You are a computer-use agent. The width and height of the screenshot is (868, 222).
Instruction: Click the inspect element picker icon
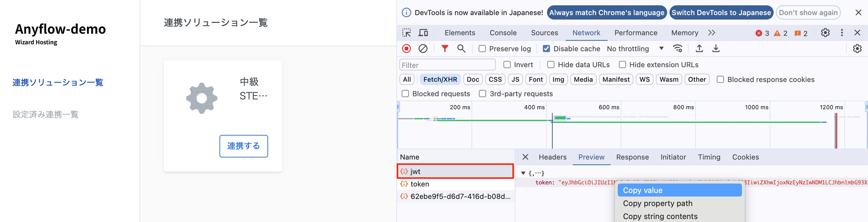[406, 33]
